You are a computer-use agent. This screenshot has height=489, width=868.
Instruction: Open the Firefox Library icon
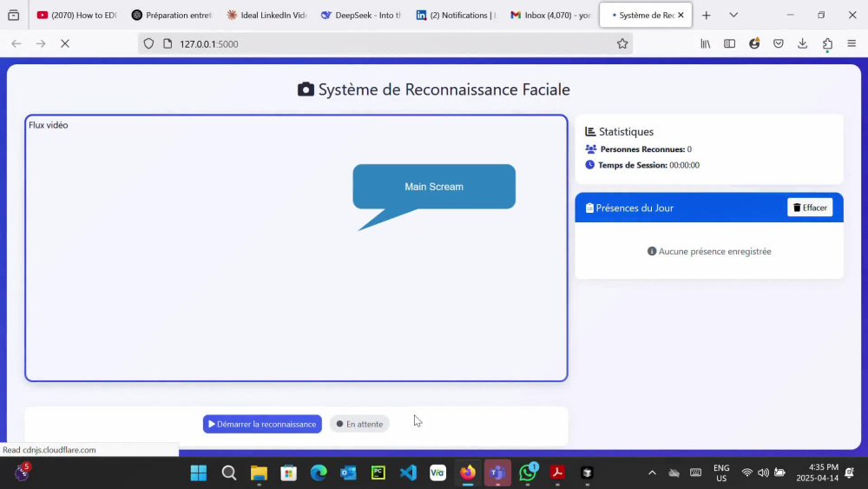coord(705,43)
